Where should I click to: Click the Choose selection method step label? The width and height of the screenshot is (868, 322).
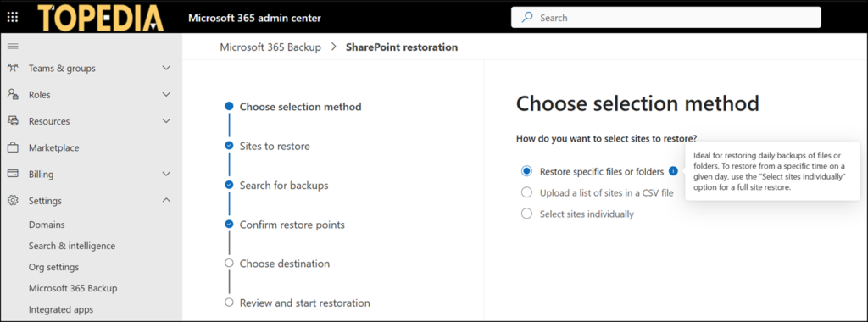301,106
